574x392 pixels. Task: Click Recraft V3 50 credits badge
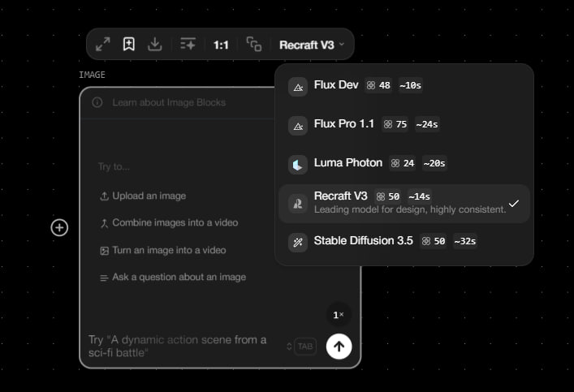387,196
